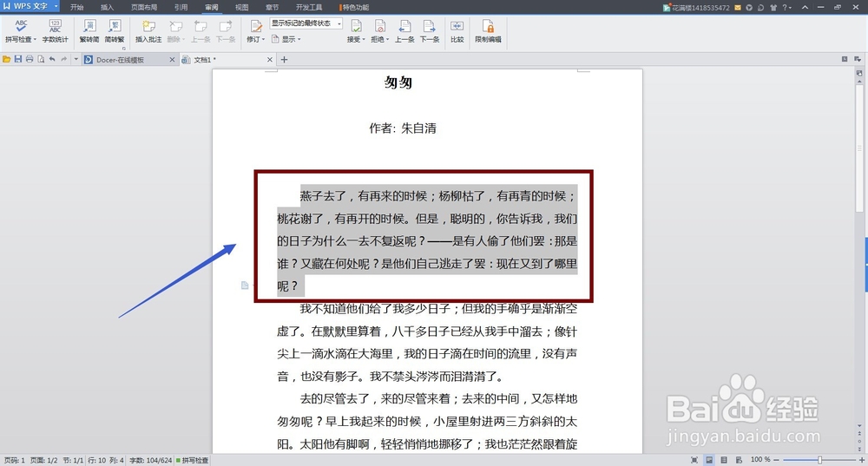Convert text with 繁转简
The width and height of the screenshot is (868, 466).
pos(89,31)
